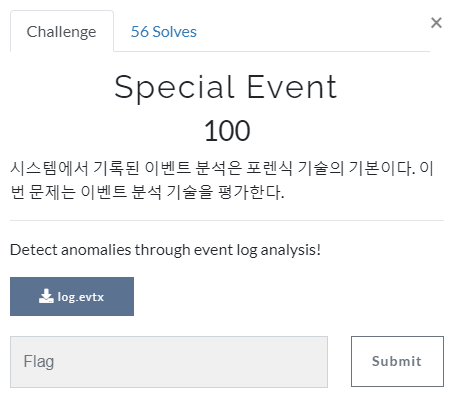450x397 pixels.
Task: Click the 100 points value
Action: [x=227, y=131]
